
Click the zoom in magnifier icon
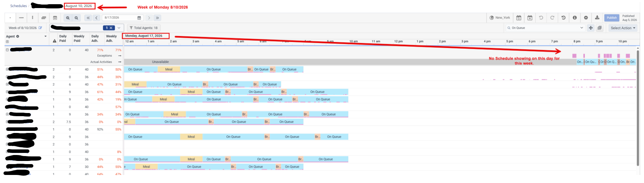click(x=68, y=18)
